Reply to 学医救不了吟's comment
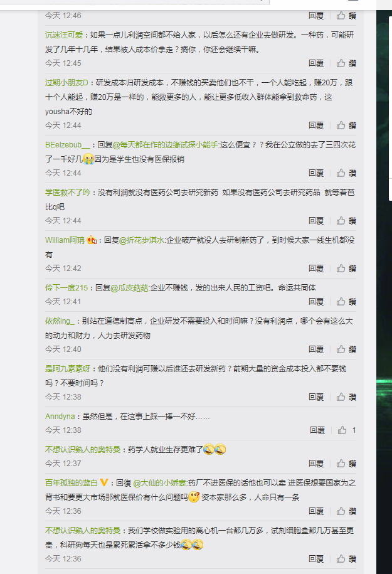The width and height of the screenshot is (392, 574). click(x=316, y=221)
